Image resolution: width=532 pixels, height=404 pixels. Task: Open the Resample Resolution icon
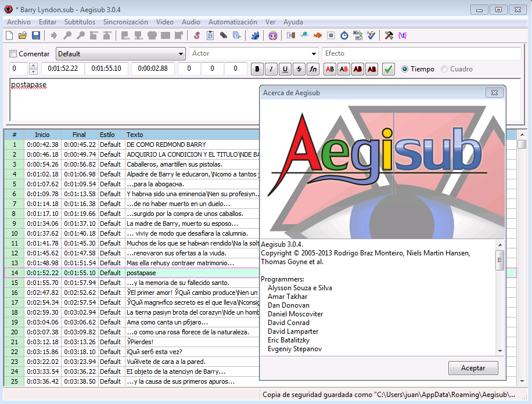point(331,35)
